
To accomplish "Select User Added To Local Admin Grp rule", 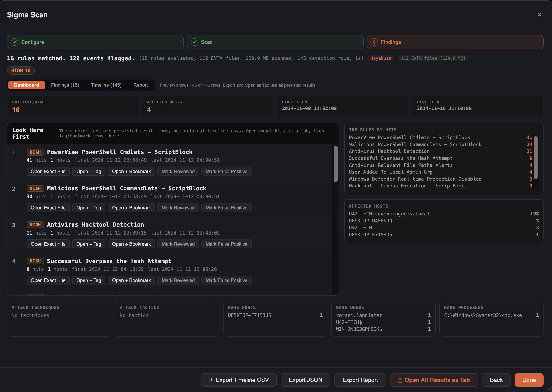I will click(440, 172).
